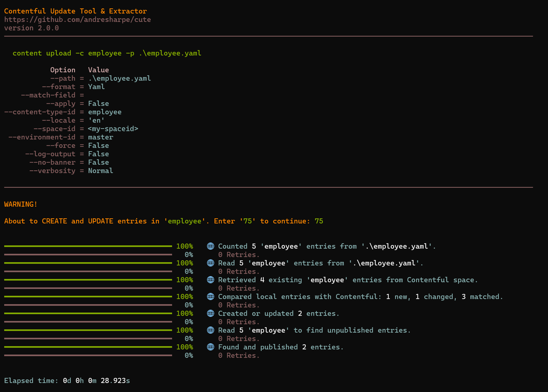Click the 'employee' content type value
The width and height of the screenshot is (548, 392).
(105, 112)
